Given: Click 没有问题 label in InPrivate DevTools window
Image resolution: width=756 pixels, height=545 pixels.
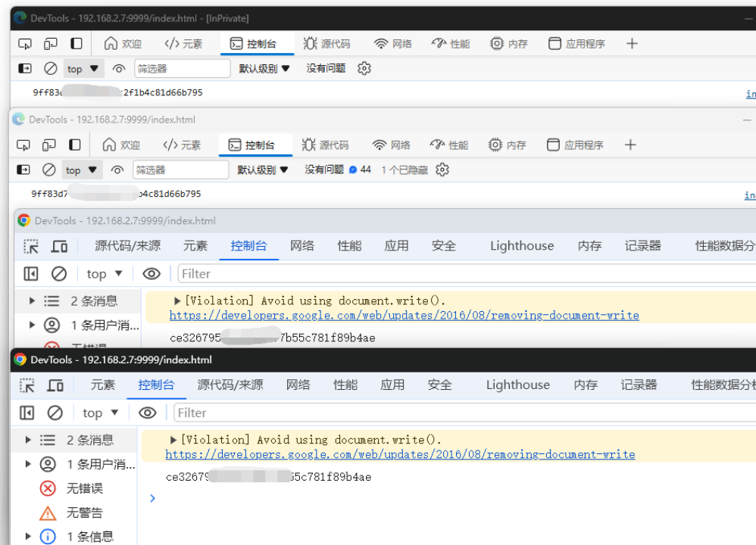Looking at the screenshot, I should point(326,68).
